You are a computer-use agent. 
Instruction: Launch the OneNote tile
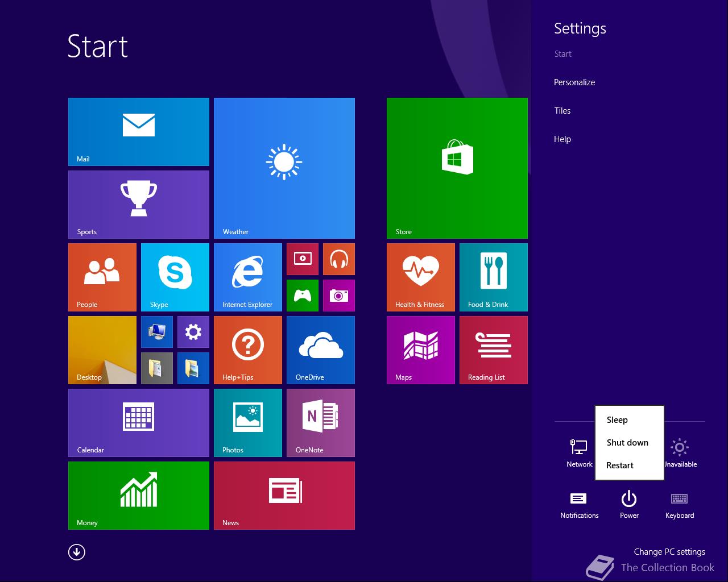[321, 423]
